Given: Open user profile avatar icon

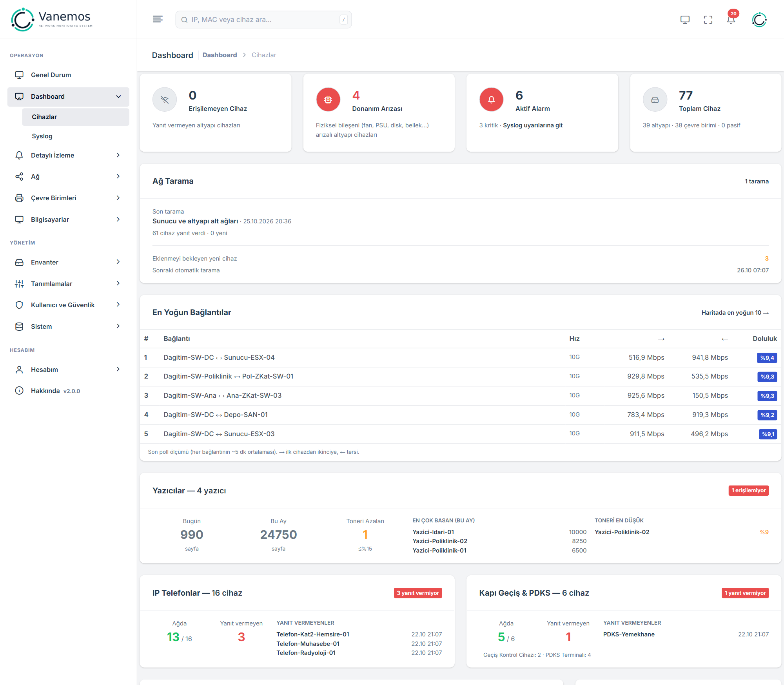Looking at the screenshot, I should click(759, 20).
